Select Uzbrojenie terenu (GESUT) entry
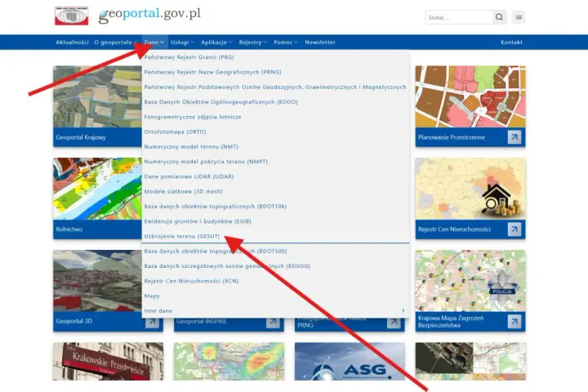This screenshot has height=392, width=588. click(x=182, y=236)
